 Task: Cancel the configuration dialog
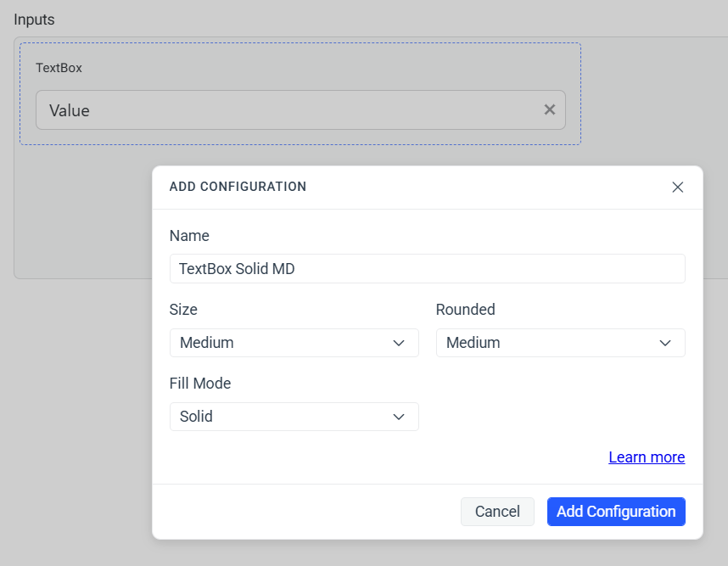pyautogui.click(x=497, y=512)
